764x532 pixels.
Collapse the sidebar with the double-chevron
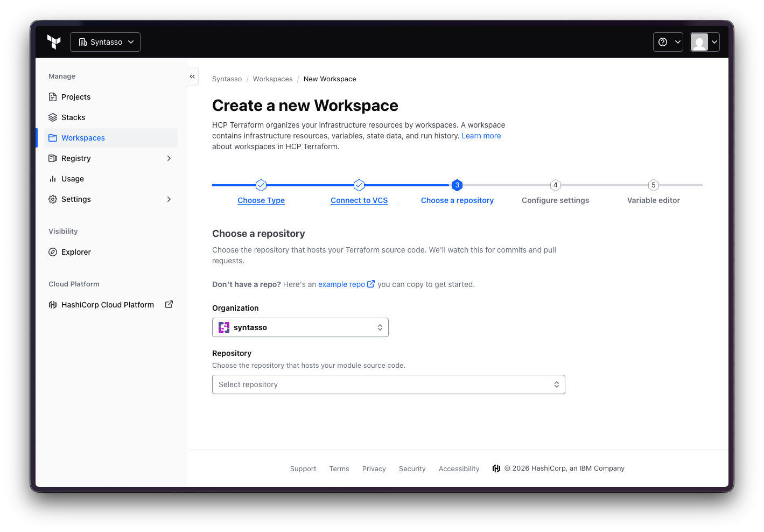[192, 76]
